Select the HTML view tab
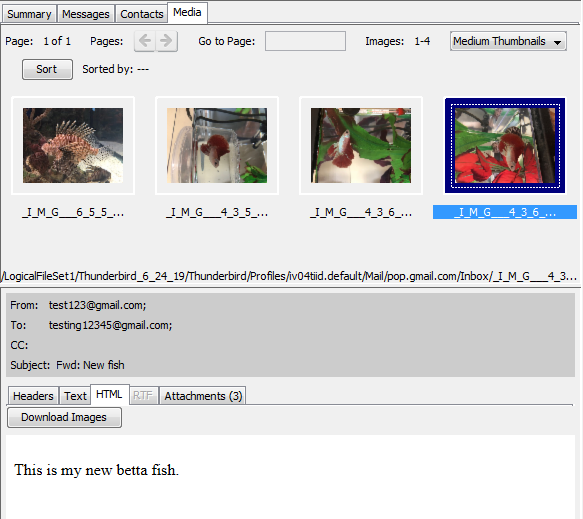Image resolution: width=583 pixels, height=519 pixels. click(x=109, y=394)
